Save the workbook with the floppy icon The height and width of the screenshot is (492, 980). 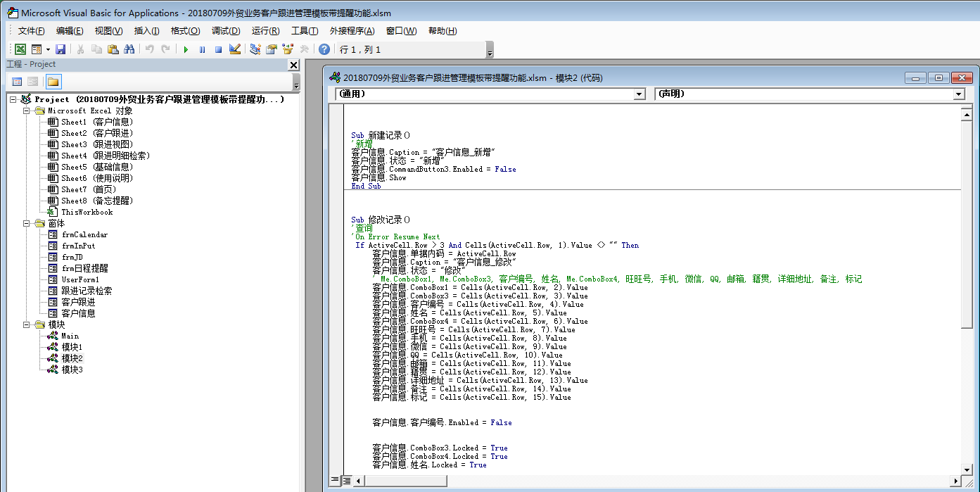61,49
